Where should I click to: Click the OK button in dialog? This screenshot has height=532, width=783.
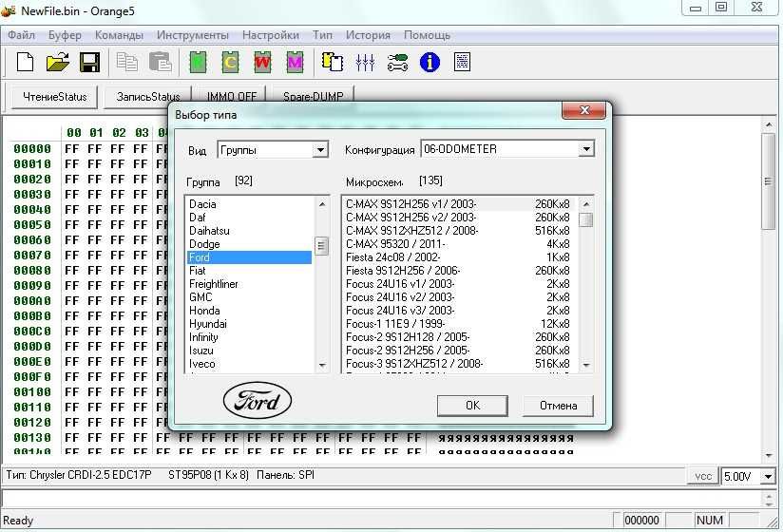[x=472, y=406]
